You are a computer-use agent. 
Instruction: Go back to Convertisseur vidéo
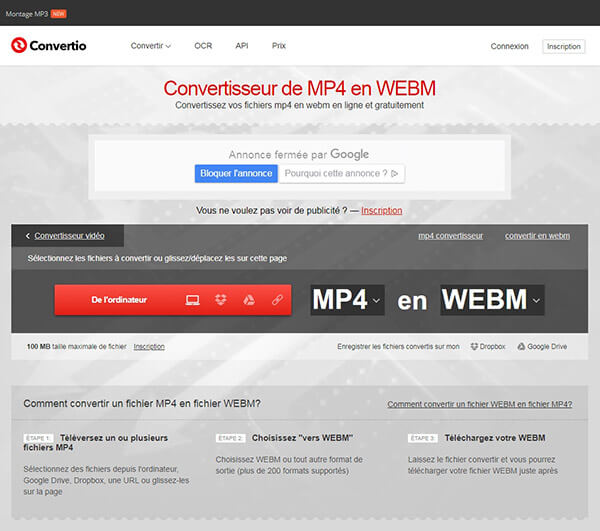[69, 236]
